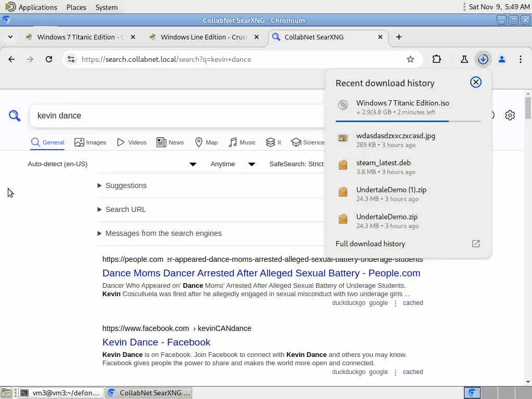Reload the current page
Screen dimensions: 532x399
point(49,59)
